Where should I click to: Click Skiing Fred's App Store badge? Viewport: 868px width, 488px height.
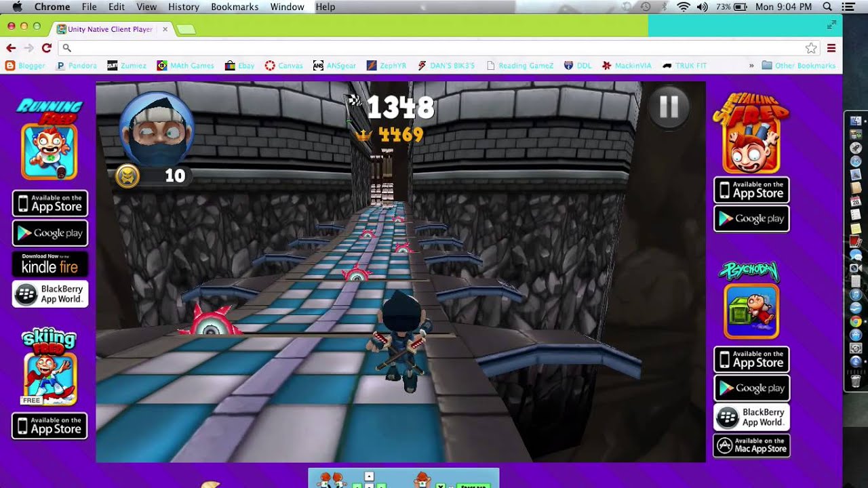coord(50,426)
